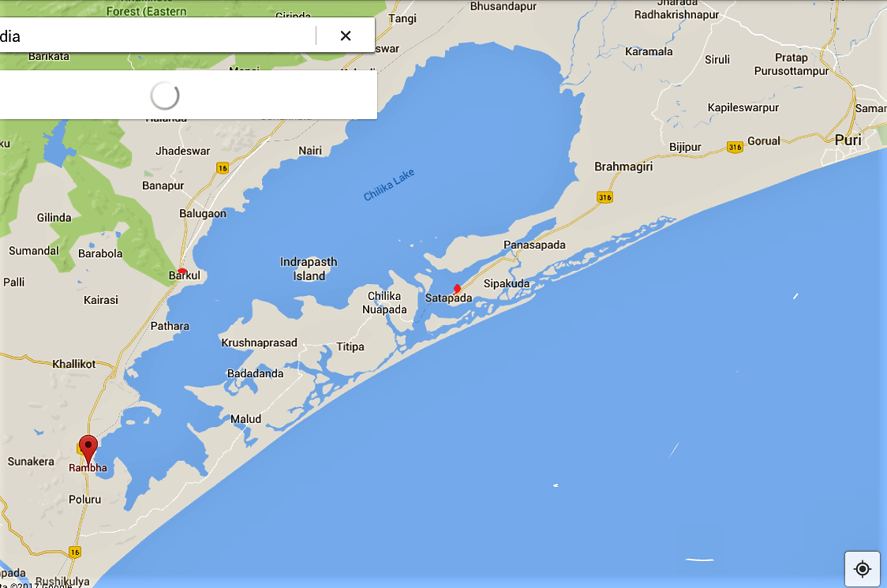Focus the search text field
887x588 pixels.
[158, 36]
